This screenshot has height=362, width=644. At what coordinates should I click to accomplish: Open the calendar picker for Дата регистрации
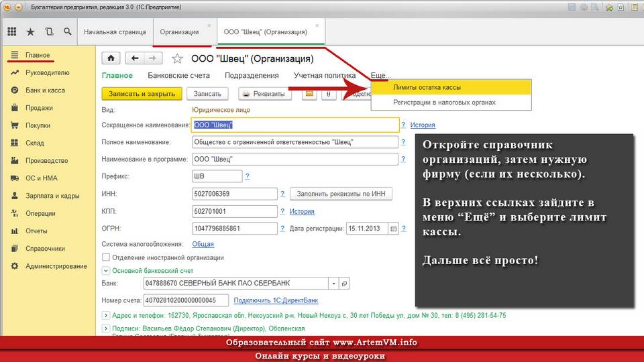[x=394, y=229]
